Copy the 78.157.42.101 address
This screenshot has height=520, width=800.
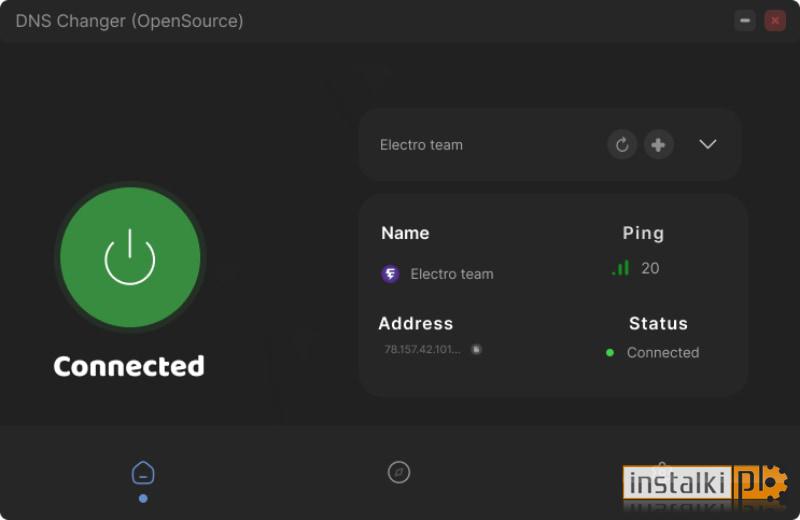pos(476,350)
